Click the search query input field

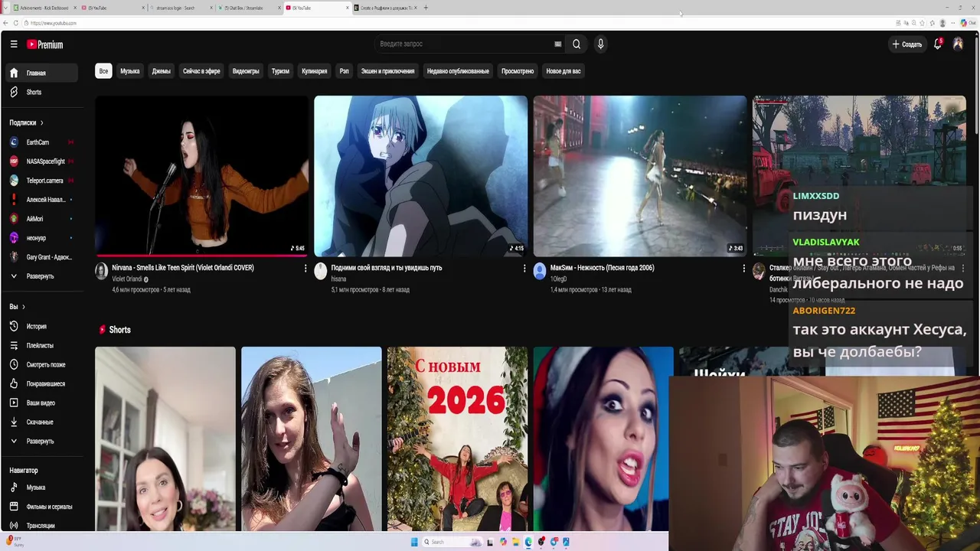tap(464, 44)
